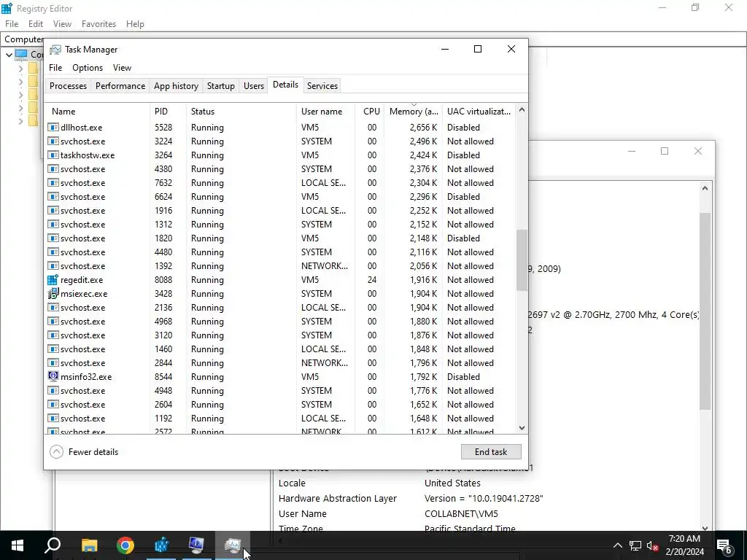Open Task Manager File menu
747x560 pixels.
tap(55, 68)
